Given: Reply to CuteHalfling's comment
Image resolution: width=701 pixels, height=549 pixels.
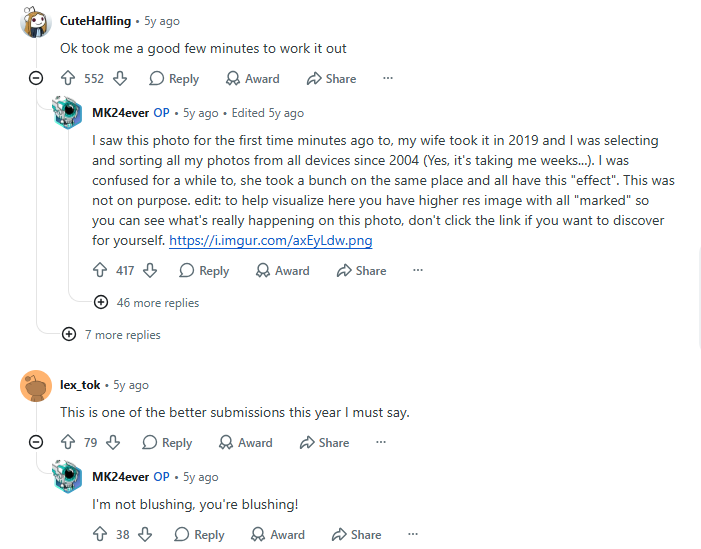Looking at the screenshot, I should coord(174,79).
